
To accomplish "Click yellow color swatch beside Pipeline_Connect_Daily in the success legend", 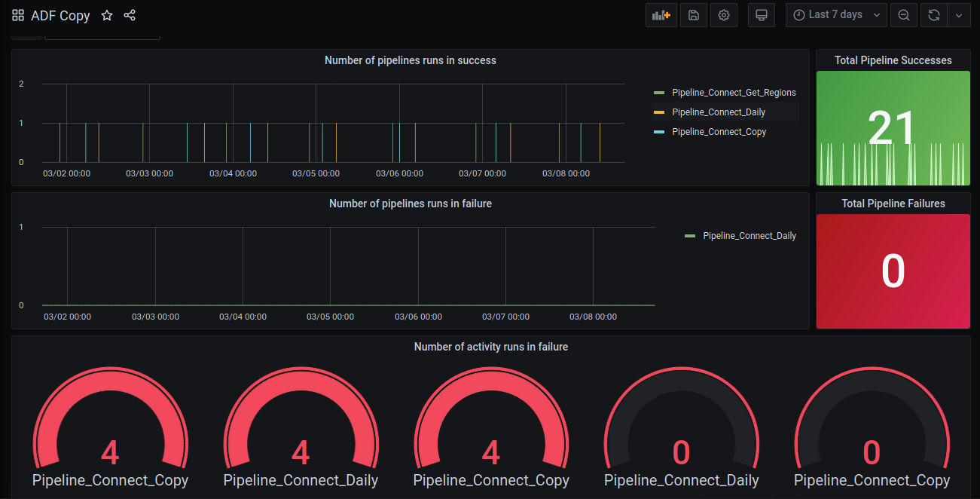I will 659,112.
